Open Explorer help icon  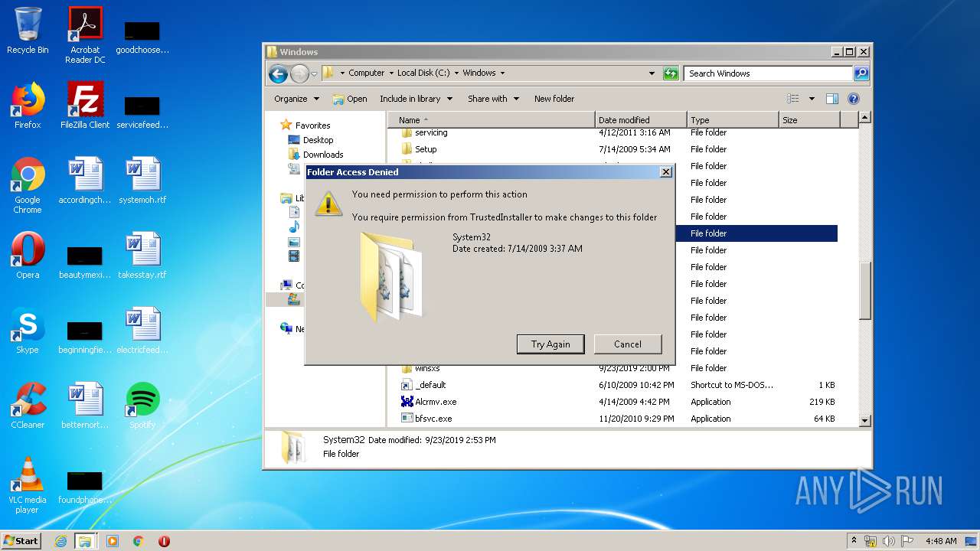854,99
